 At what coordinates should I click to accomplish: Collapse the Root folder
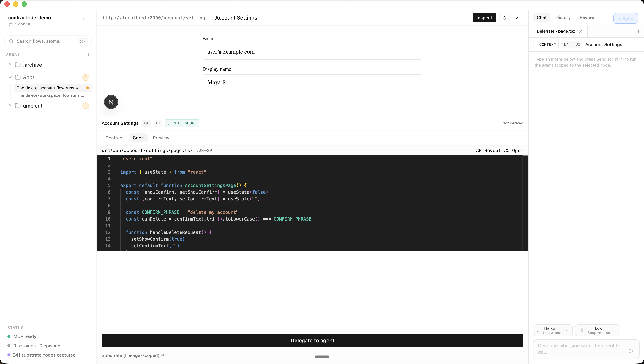coord(10,77)
